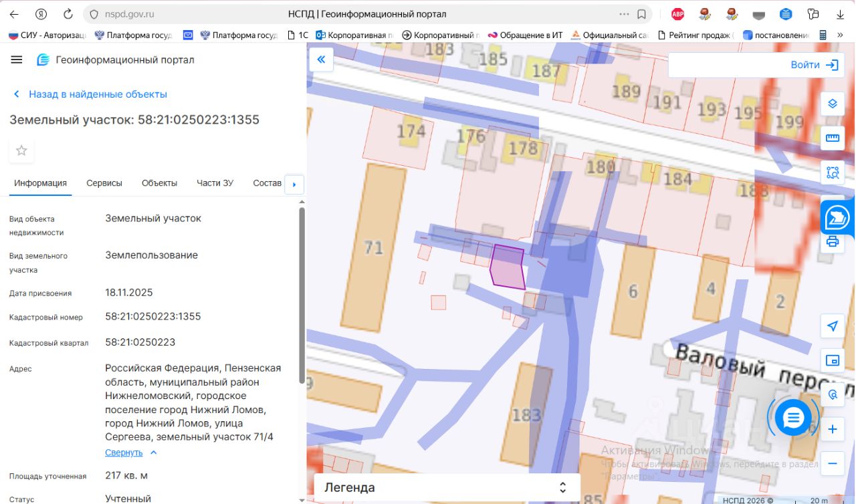Open the hamburger menu of the portal
The height and width of the screenshot is (504, 856).
tap(17, 60)
